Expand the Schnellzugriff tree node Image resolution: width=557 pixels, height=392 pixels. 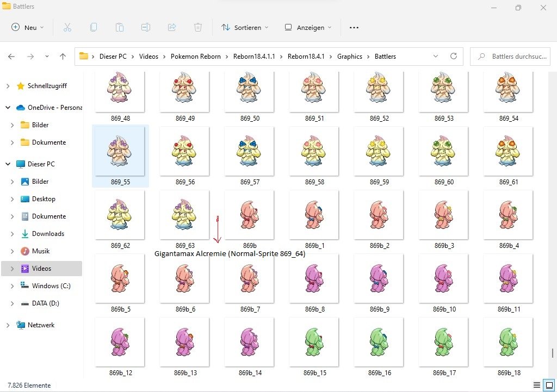click(x=8, y=86)
